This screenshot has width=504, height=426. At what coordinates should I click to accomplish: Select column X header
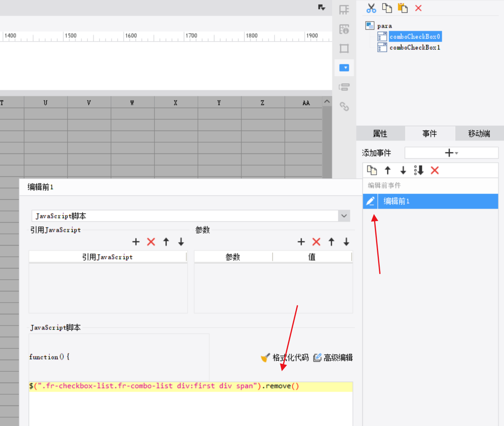tap(176, 102)
